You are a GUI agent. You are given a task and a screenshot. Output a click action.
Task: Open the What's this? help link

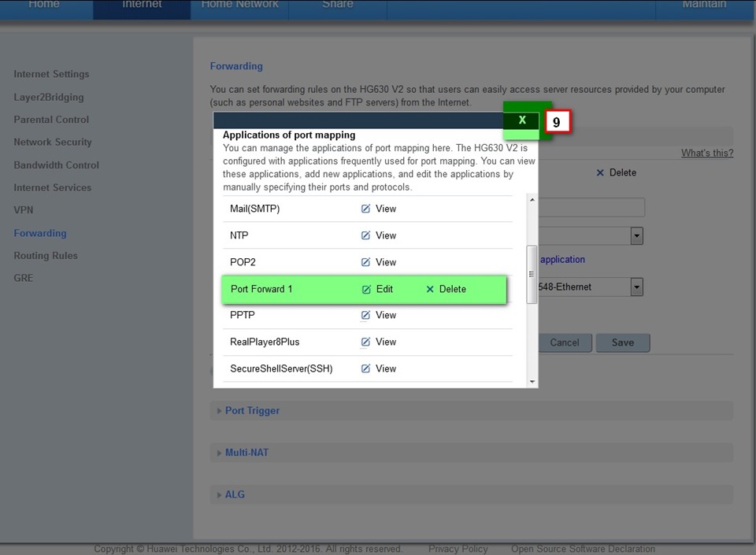[707, 154]
